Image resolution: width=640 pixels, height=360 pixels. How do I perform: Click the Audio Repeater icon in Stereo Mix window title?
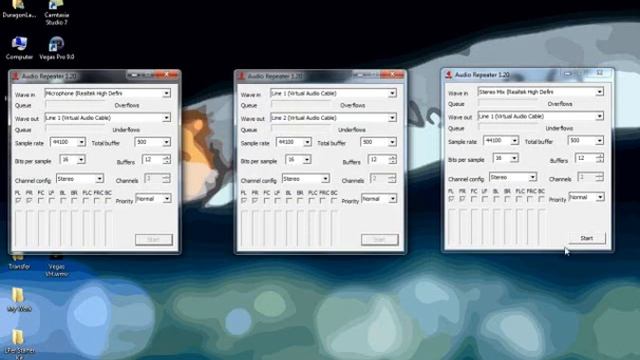click(x=449, y=74)
